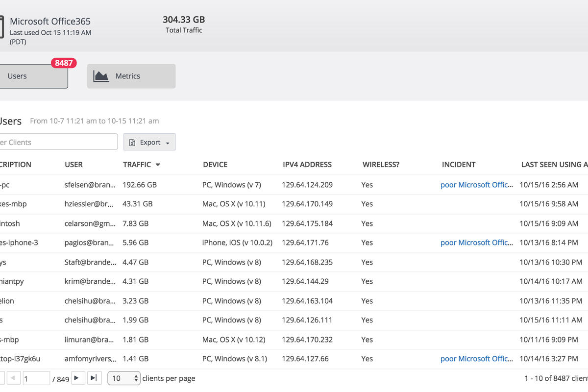Select device cell PC, Windows (v 7)
588x392 pixels.
(x=232, y=185)
